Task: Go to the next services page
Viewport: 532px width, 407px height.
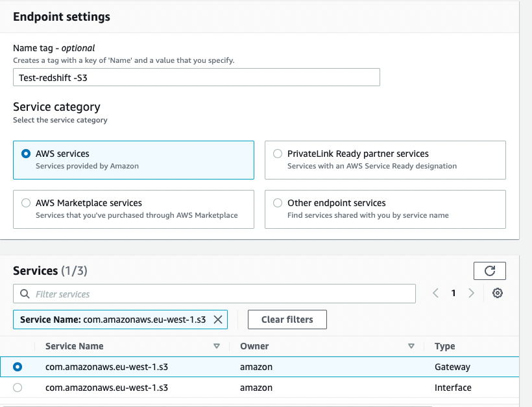Action: click(472, 294)
